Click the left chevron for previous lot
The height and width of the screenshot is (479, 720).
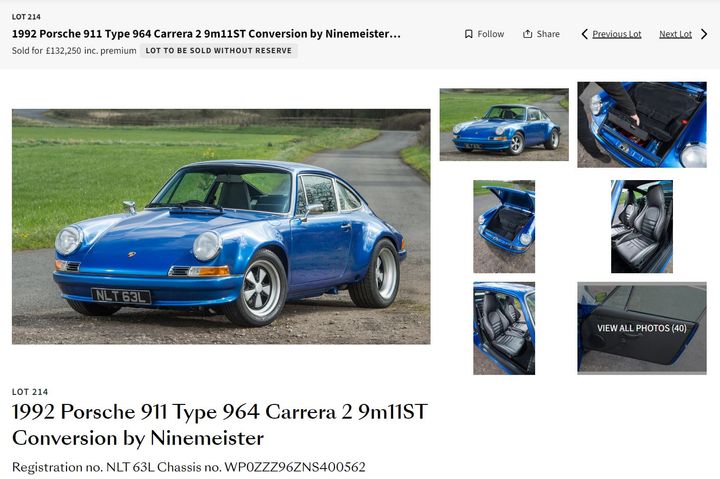point(584,34)
